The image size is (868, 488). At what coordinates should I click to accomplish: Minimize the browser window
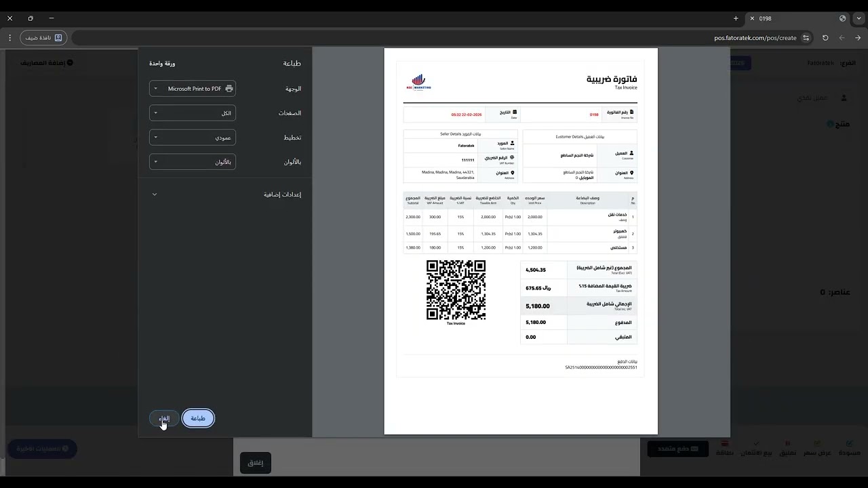(x=52, y=18)
